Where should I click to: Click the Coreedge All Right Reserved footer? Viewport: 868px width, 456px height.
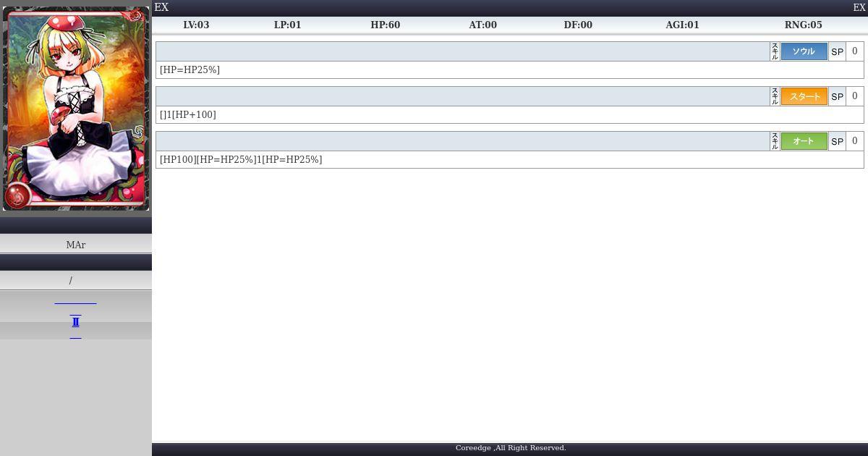511,448
